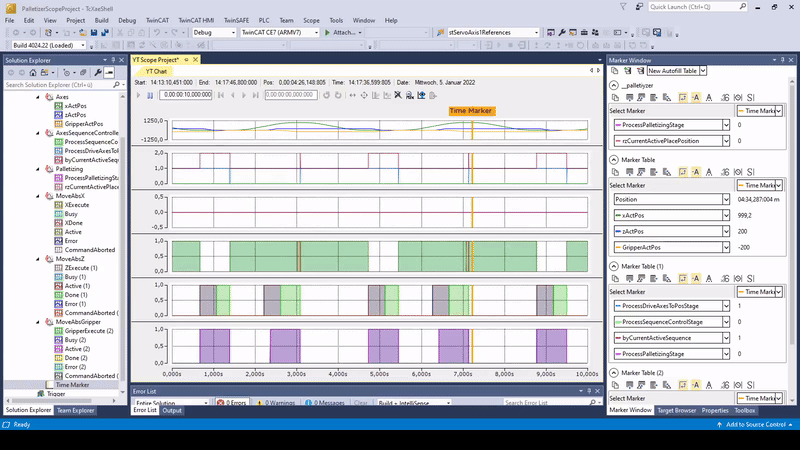The width and height of the screenshot is (800, 450).
Task: Switch to the Target Browser tab
Action: tap(678, 410)
